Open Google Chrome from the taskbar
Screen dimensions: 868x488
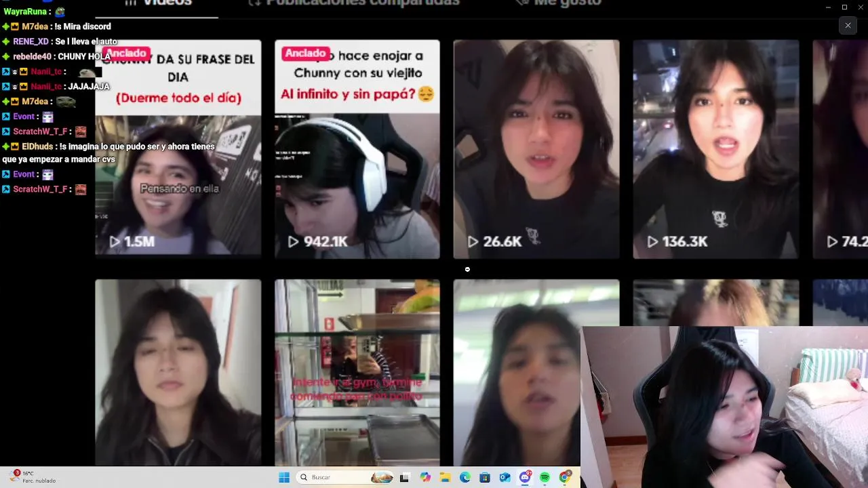point(565,477)
